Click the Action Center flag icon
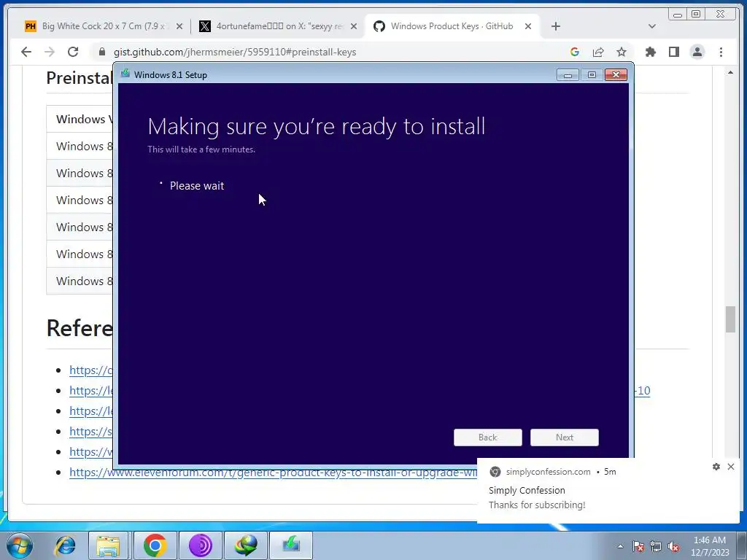Viewport: 747px width, 560px height. point(638,546)
